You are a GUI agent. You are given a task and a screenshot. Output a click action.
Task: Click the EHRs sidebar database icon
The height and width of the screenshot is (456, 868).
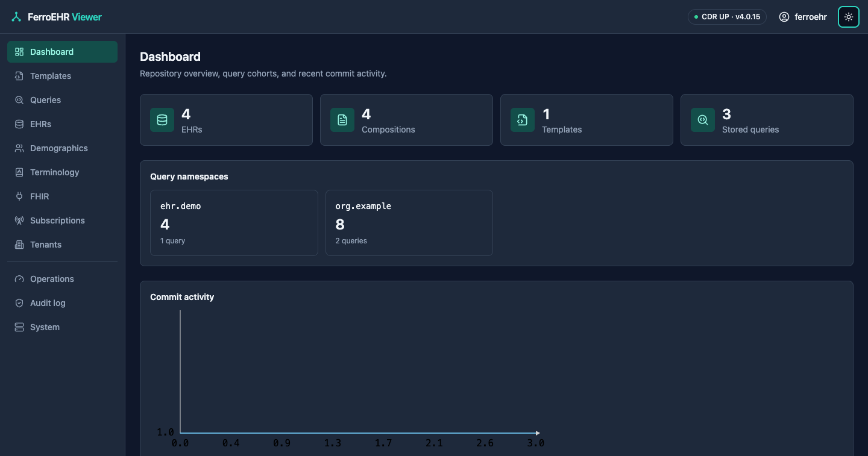(x=19, y=124)
